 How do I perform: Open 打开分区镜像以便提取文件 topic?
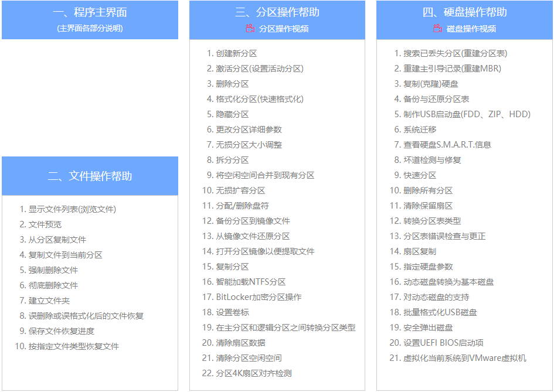click(266, 251)
